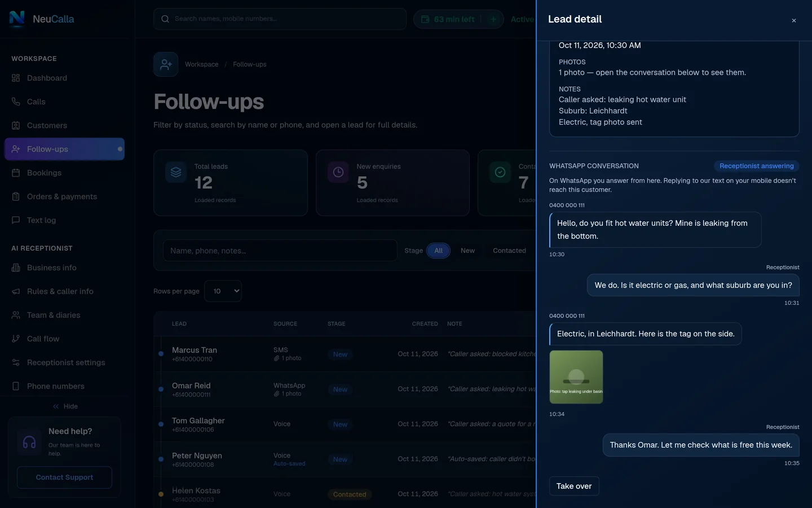Focus the Name, phone, notes filter field
812x508 pixels.
click(280, 251)
